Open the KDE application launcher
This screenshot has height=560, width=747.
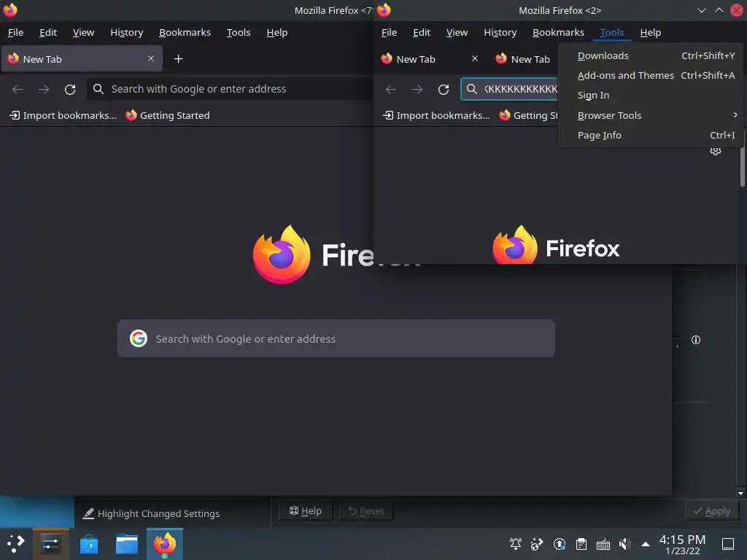coord(15,543)
